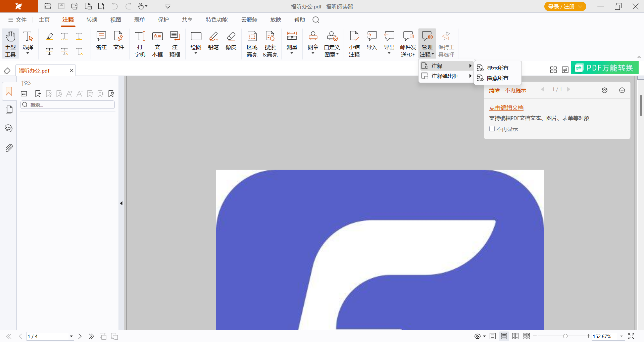
Task: Click the 点击编辑文档 link
Action: (x=506, y=108)
